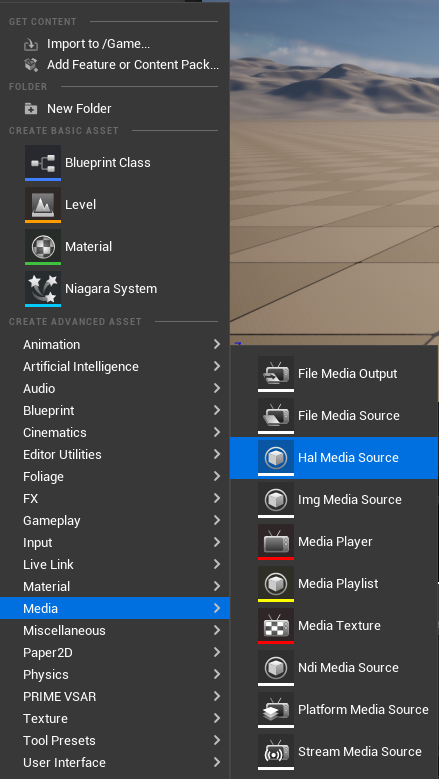Click the Blueprint Class icon

[43, 162]
